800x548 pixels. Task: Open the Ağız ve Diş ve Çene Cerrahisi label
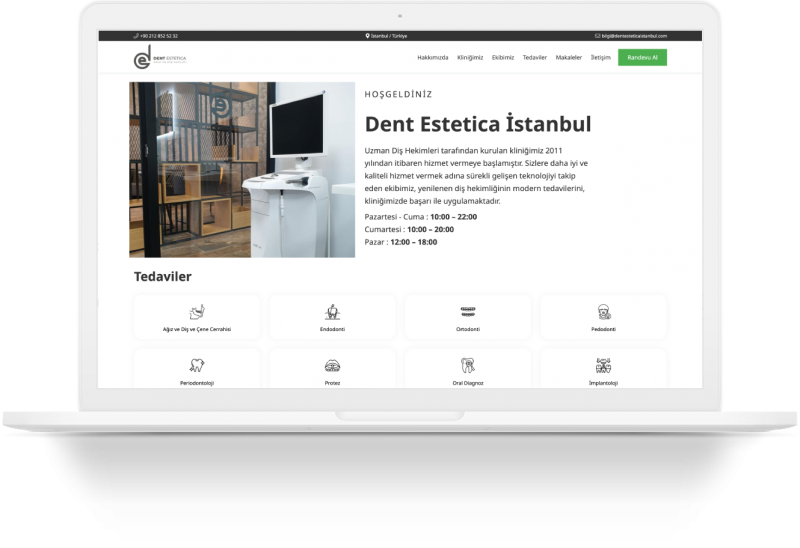(x=197, y=329)
